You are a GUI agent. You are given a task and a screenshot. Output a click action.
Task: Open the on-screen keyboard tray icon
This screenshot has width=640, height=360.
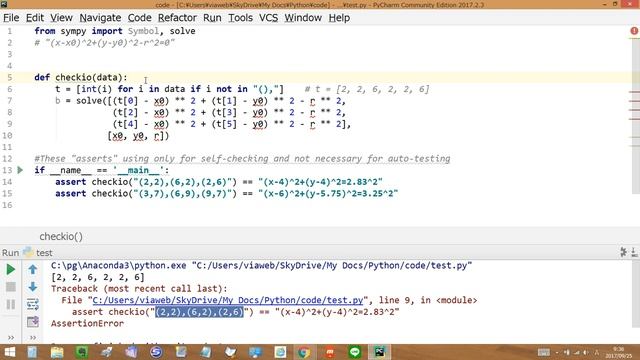click(544, 352)
